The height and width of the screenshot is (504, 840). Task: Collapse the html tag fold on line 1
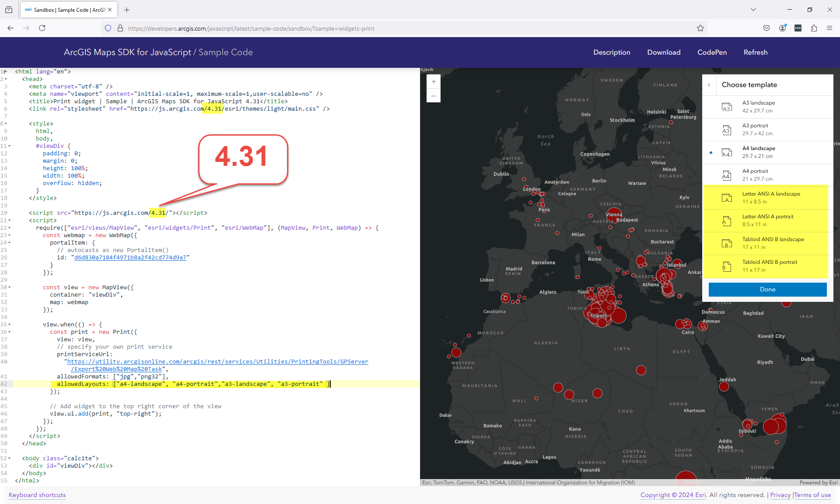pyautogui.click(x=6, y=71)
